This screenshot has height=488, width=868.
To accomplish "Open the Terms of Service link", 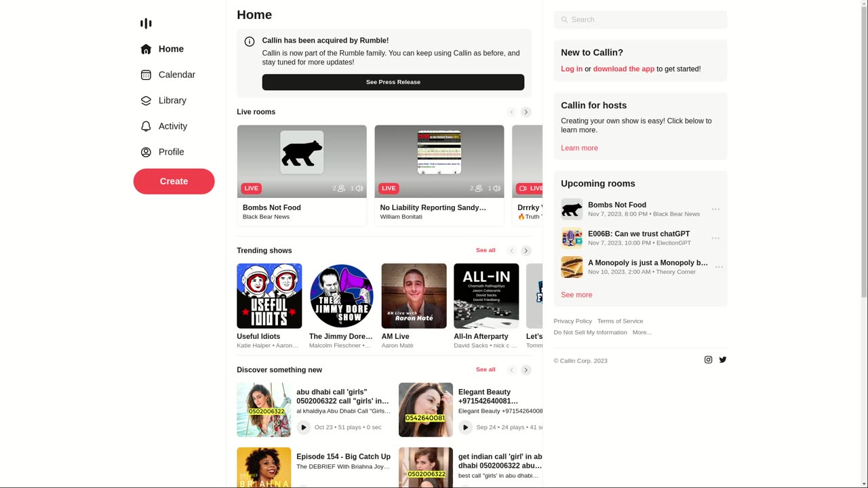I will point(620,321).
